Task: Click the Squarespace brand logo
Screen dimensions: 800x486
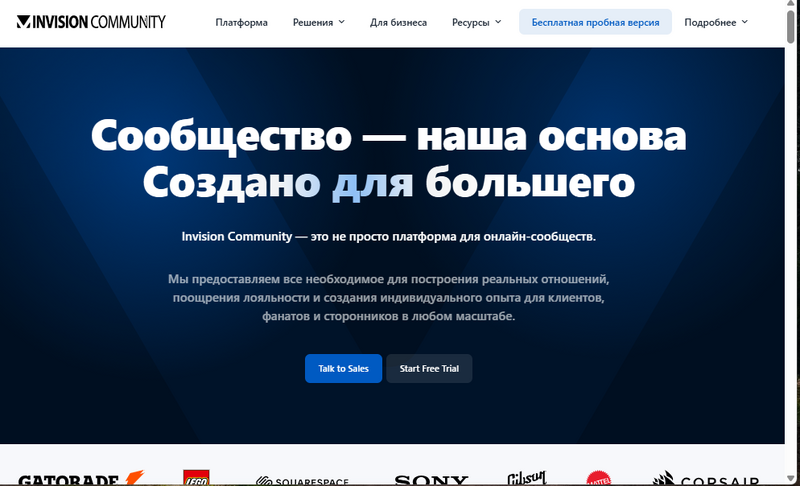Action: [x=302, y=480]
